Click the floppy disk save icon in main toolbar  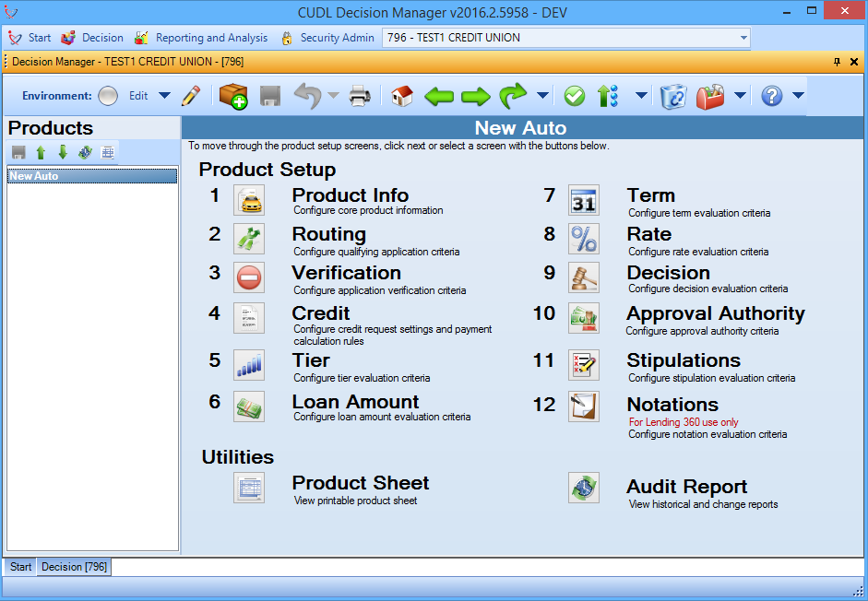270,96
